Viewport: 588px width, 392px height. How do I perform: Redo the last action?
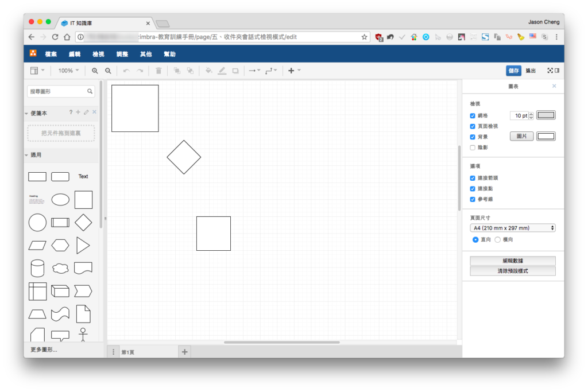[x=140, y=71]
